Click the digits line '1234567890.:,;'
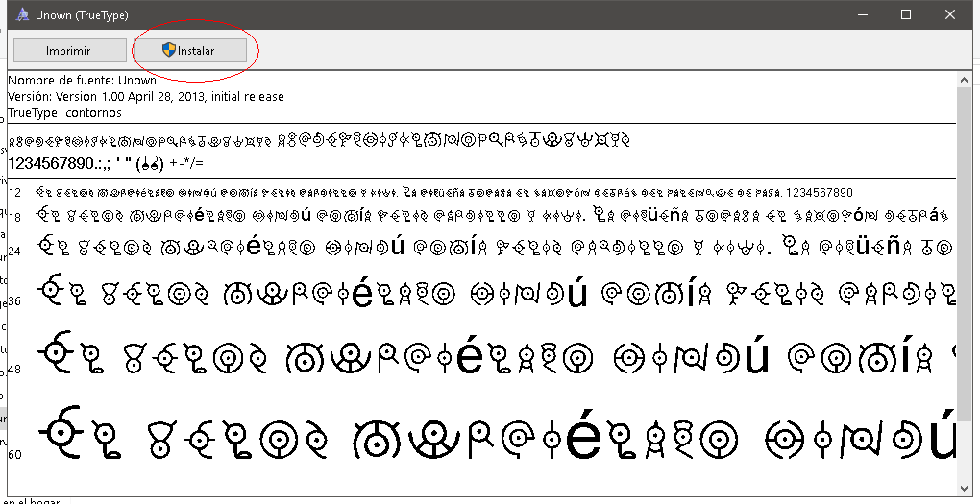This screenshot has width=980, height=504. pyautogui.click(x=105, y=164)
